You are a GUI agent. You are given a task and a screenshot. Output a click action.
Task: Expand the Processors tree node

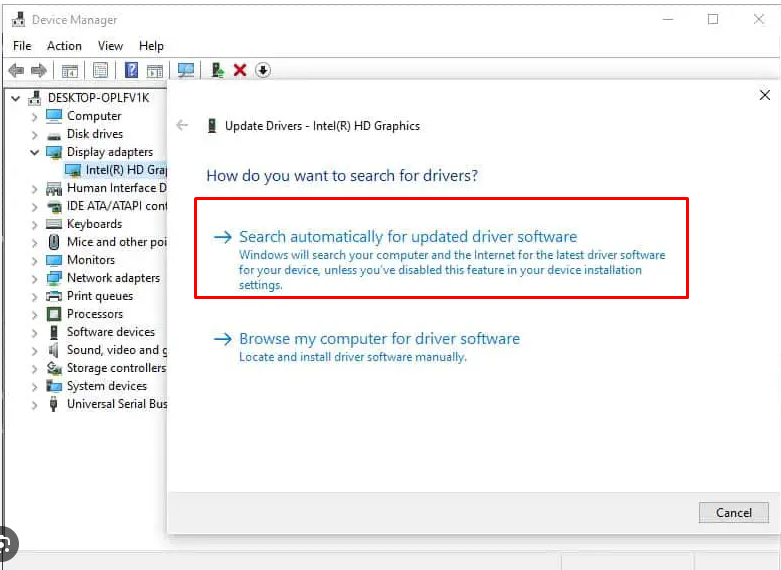click(x=34, y=315)
